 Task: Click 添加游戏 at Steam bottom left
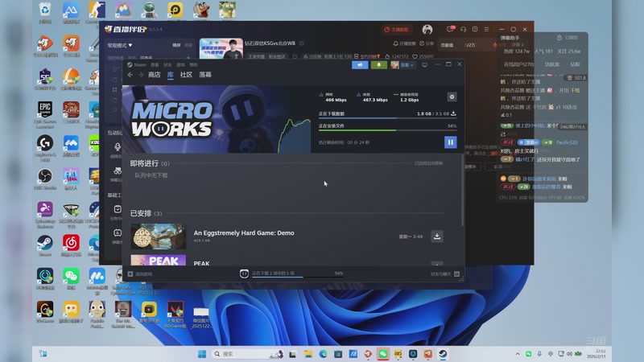click(140, 274)
